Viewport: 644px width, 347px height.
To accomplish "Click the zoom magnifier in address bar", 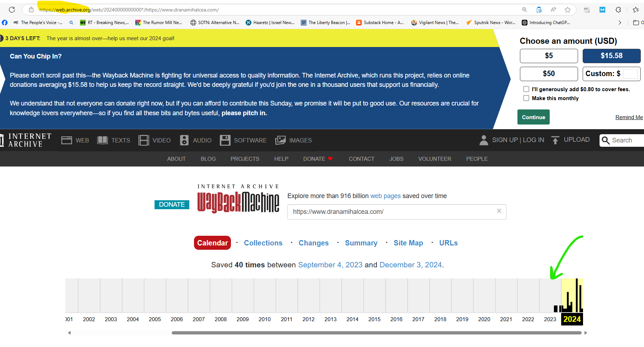I will 525,10.
